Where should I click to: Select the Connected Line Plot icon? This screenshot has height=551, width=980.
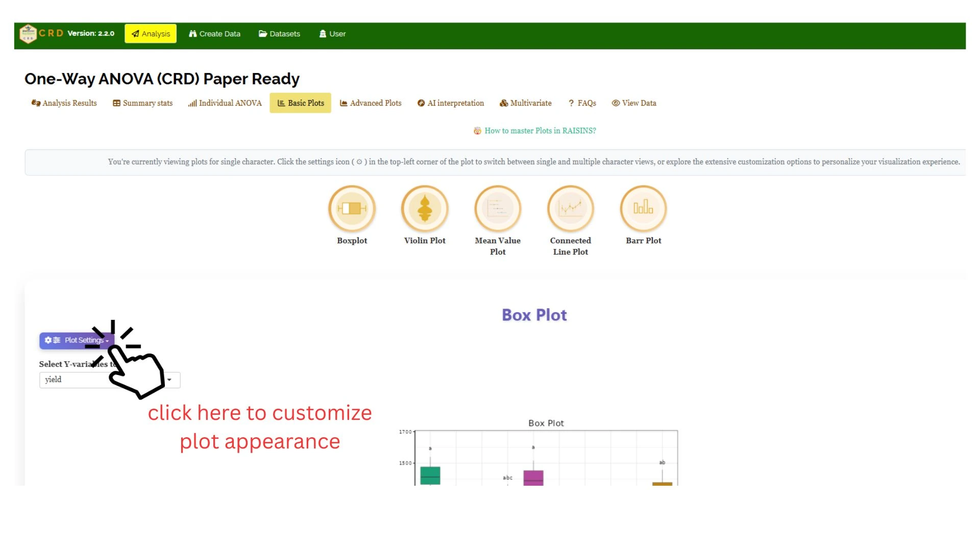(571, 209)
